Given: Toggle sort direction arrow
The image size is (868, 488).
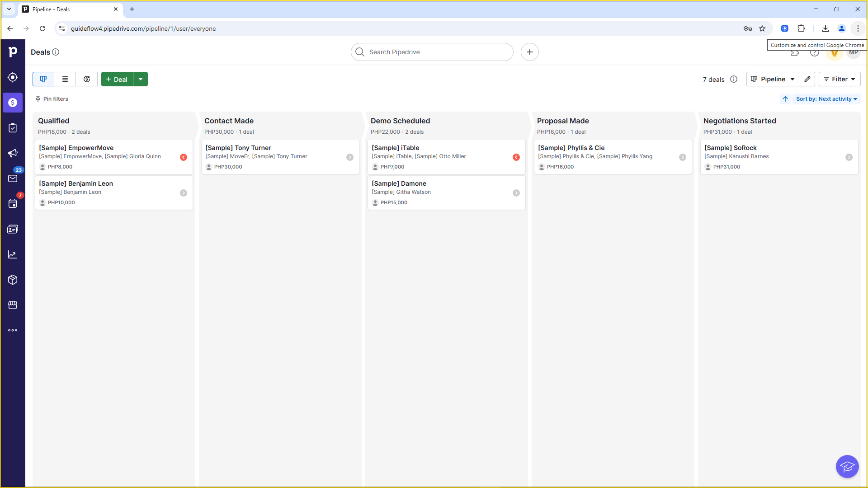Looking at the screenshot, I should pyautogui.click(x=785, y=99).
